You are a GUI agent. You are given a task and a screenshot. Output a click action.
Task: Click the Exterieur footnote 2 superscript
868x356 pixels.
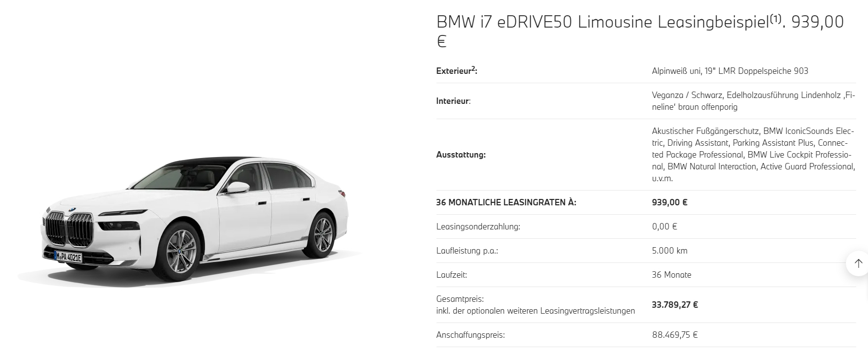[x=473, y=68]
